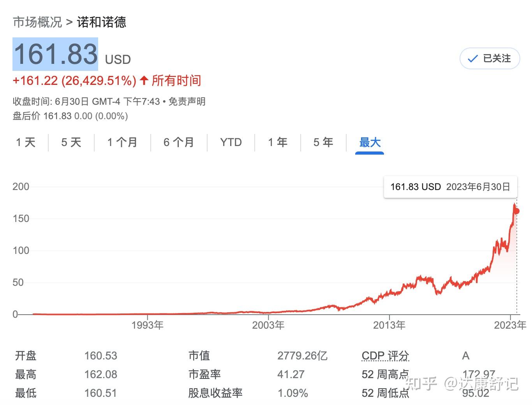The height and width of the screenshot is (405, 532).
Task: Open the YTD chart view
Action: (x=231, y=143)
